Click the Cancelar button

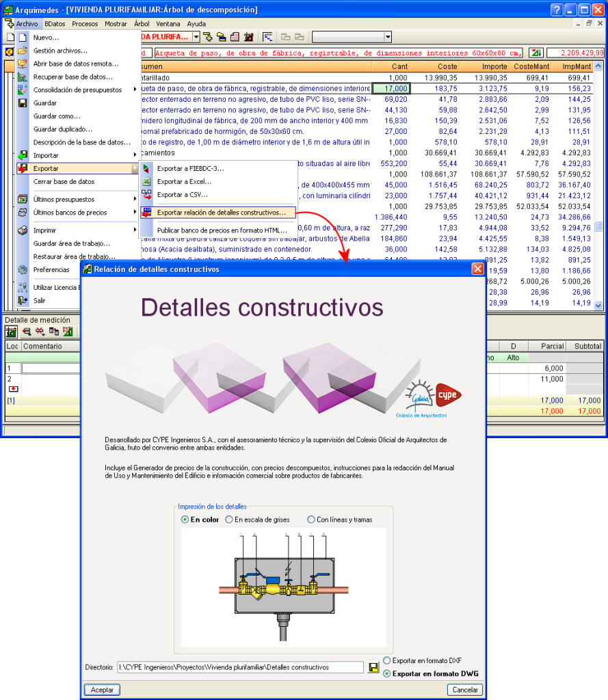[464, 690]
